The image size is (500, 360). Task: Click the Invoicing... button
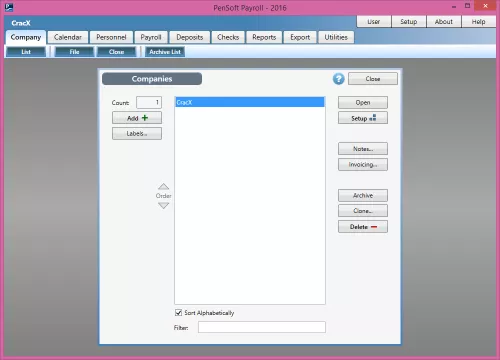(x=363, y=165)
